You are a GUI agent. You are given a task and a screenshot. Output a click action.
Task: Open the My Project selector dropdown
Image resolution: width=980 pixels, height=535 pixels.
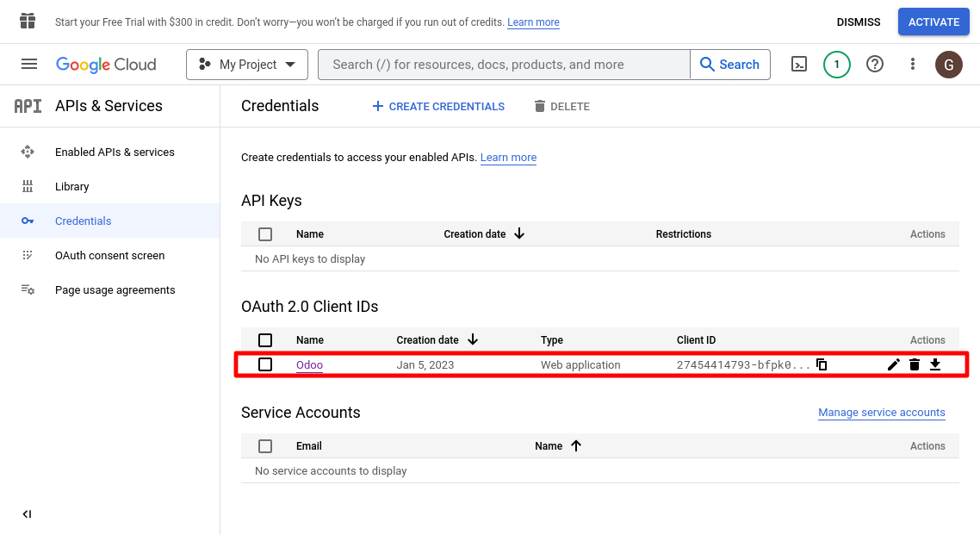click(x=247, y=65)
